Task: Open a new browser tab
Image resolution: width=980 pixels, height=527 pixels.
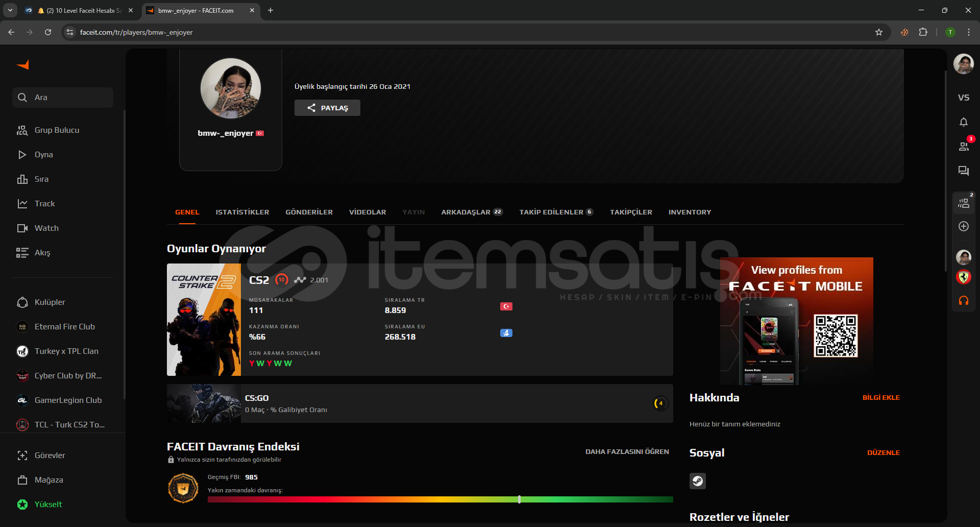Action: [x=271, y=10]
